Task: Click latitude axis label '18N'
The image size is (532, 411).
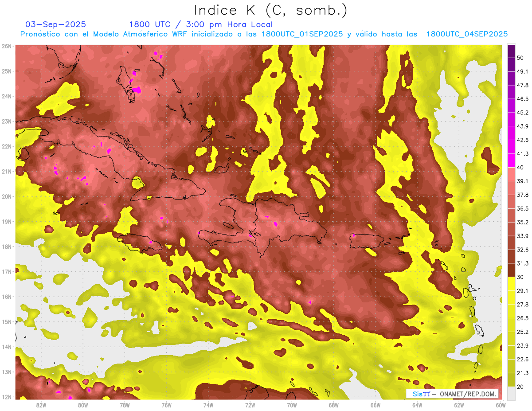Action: coord(6,247)
